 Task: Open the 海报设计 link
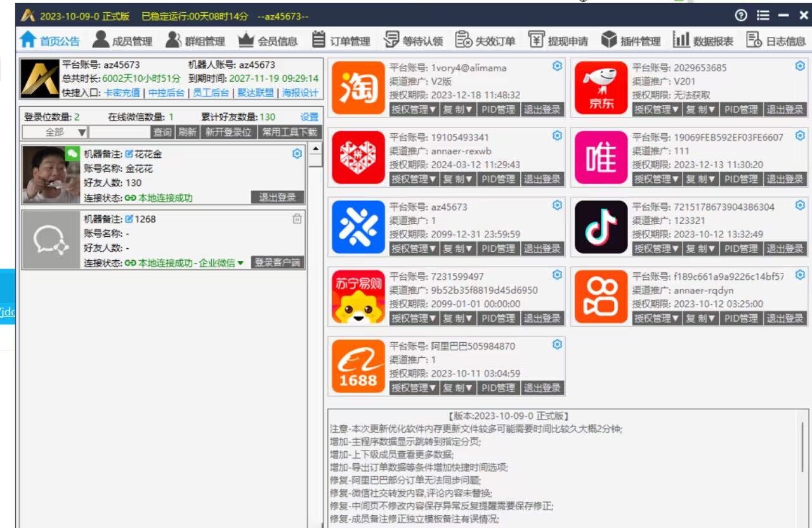(x=300, y=93)
